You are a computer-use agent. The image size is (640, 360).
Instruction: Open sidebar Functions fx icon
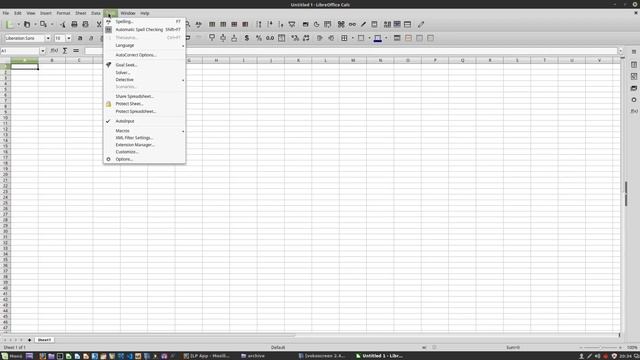(x=634, y=111)
